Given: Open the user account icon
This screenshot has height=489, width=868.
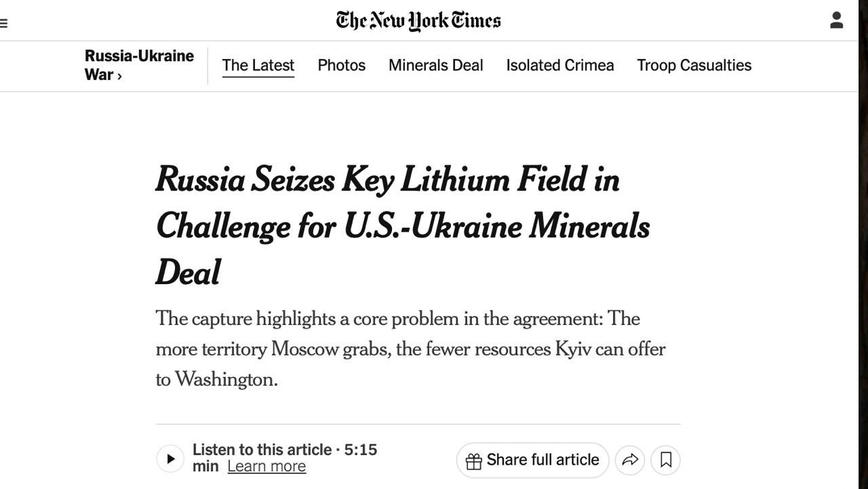Looking at the screenshot, I should (836, 20).
